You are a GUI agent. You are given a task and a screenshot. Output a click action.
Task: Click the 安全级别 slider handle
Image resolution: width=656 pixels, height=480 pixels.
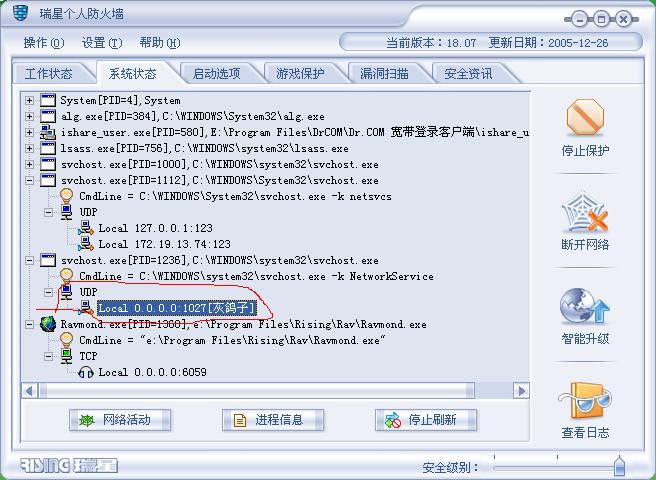click(620, 465)
